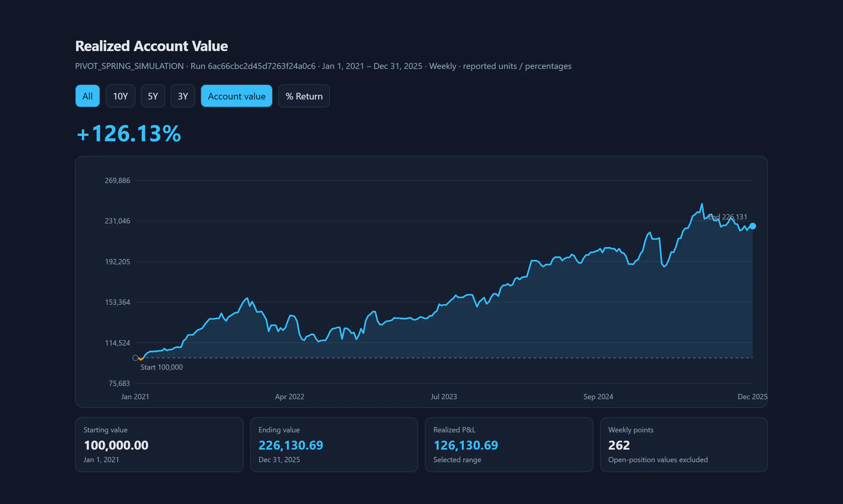Click the Starting value card label
Image resolution: width=843 pixels, height=504 pixels.
pyautogui.click(x=106, y=430)
